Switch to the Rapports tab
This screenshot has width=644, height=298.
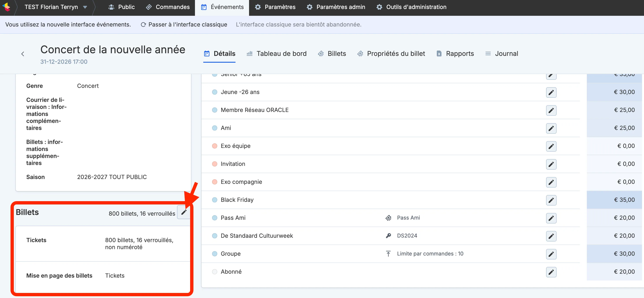pos(455,54)
